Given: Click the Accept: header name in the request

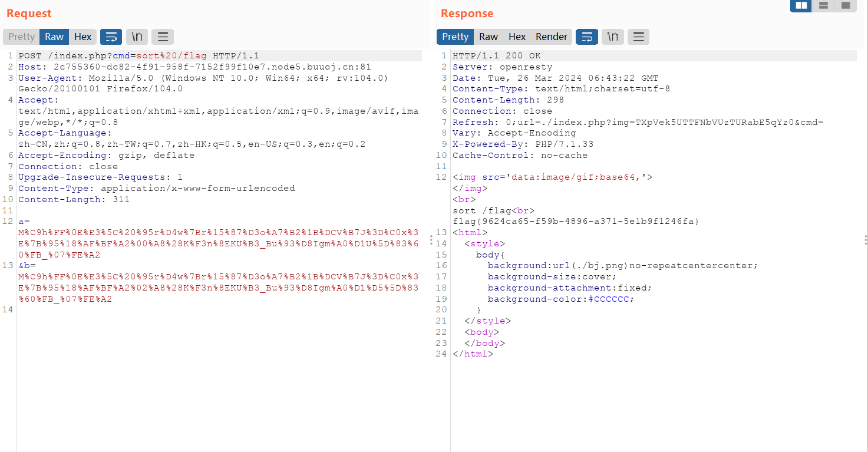Looking at the screenshot, I should click(38, 100).
